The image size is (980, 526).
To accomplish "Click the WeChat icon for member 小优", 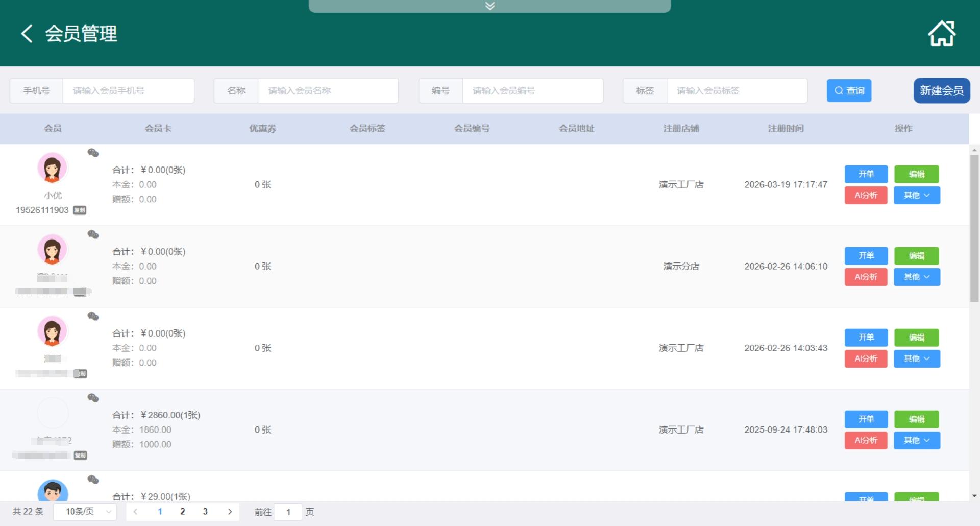I will [x=93, y=153].
